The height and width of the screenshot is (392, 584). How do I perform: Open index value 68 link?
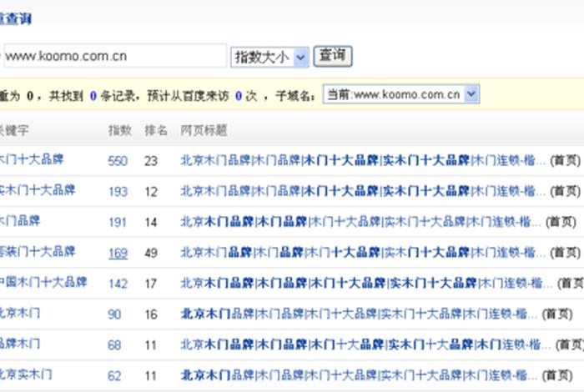[x=114, y=345]
